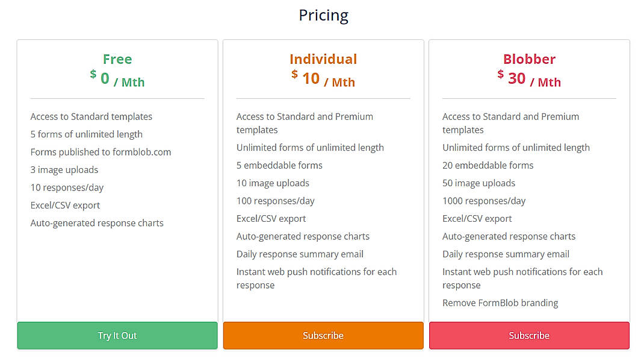Select '5 forms of unlimited length' feature
Screen dimensions: 644x361
86,134
